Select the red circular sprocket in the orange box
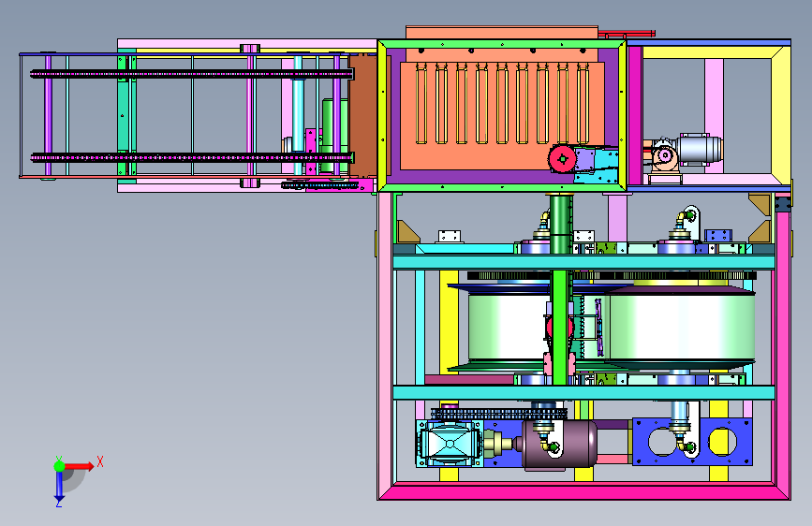812x526 pixels. click(562, 159)
